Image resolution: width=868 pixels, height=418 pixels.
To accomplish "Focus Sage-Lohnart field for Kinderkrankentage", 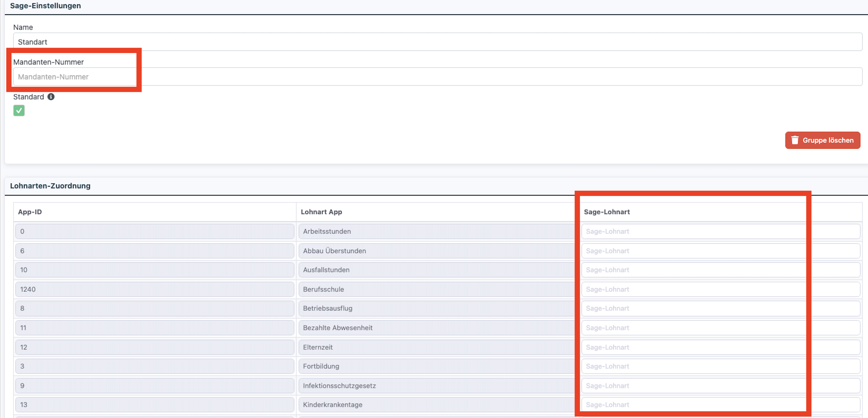I will tap(720, 404).
